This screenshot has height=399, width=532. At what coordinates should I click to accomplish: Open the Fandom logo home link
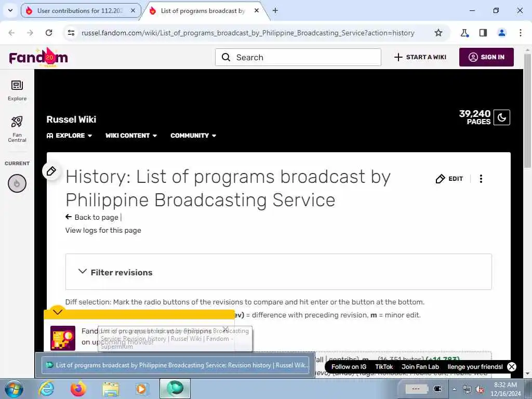(x=38, y=57)
